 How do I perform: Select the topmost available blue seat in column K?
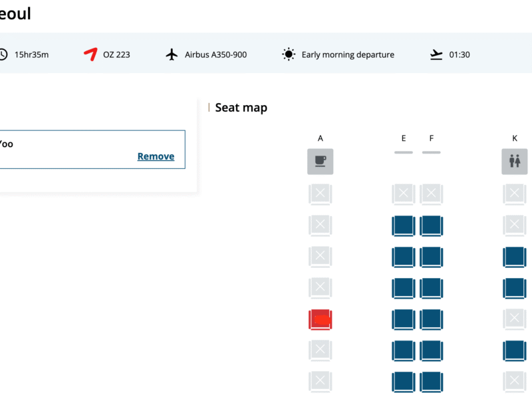514,257
